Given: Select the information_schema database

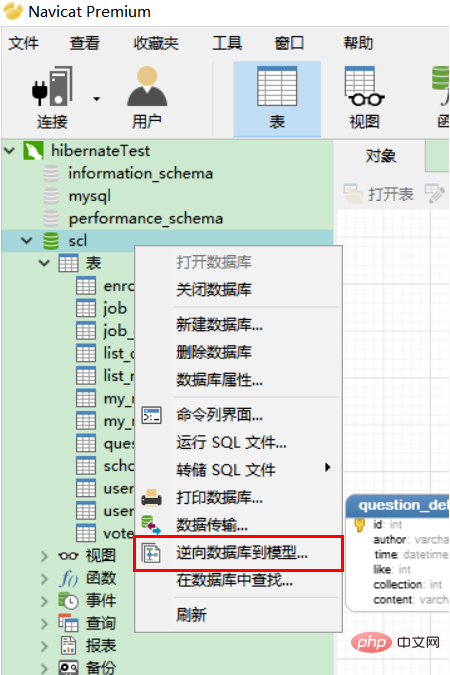Looking at the screenshot, I should point(140,173).
